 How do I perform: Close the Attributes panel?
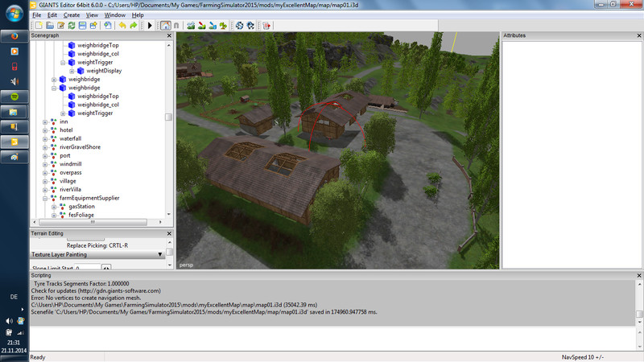[x=639, y=35]
